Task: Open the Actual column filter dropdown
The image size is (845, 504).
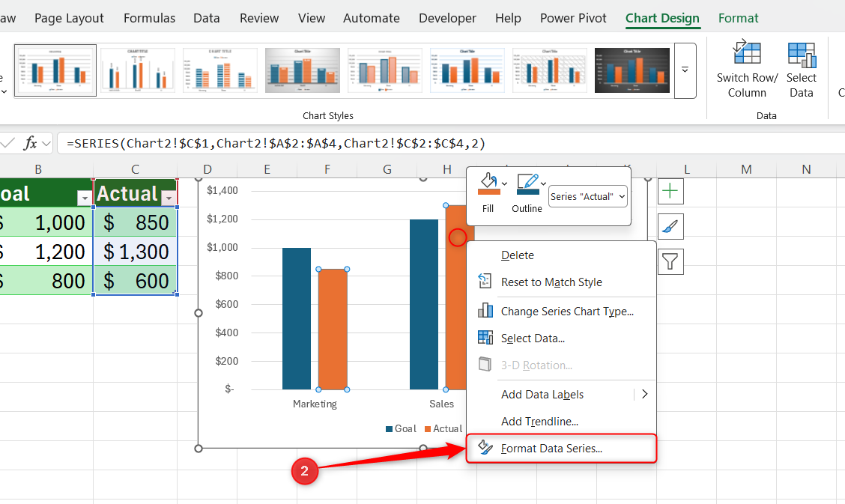Action: pos(169,198)
